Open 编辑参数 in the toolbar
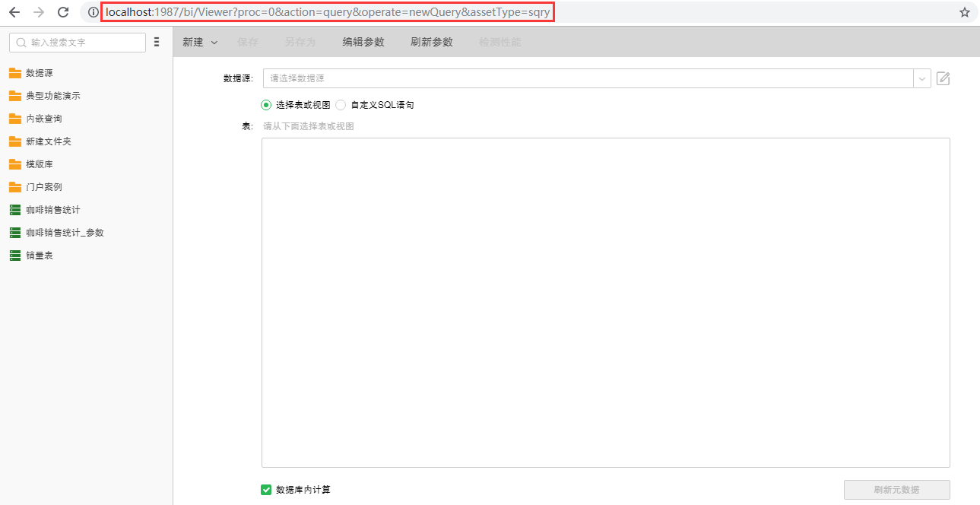The height and width of the screenshot is (505, 980). (363, 43)
